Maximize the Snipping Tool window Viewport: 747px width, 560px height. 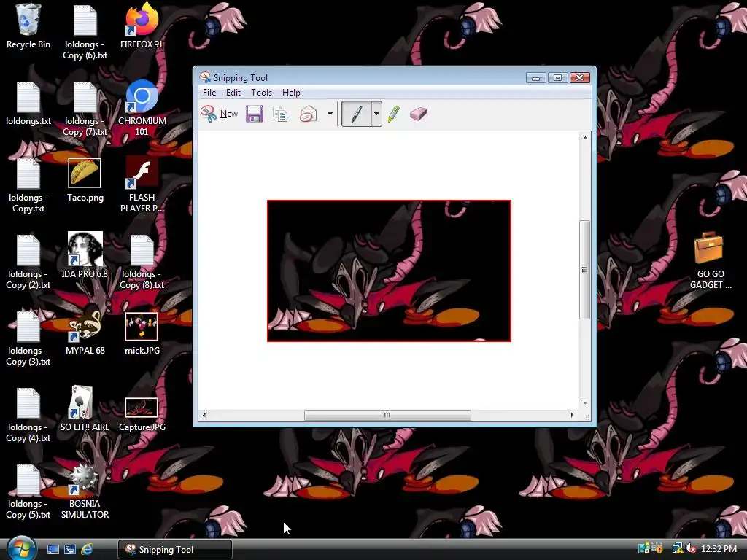pos(557,77)
